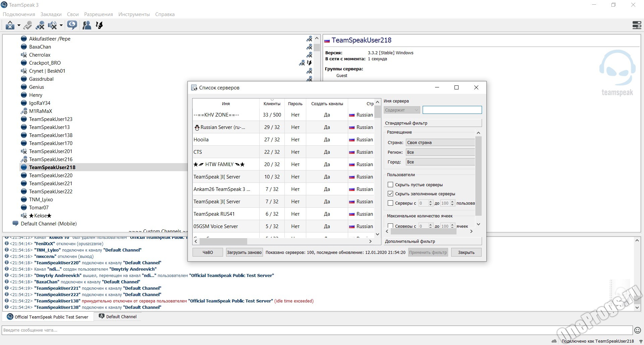Mute microphone using the toolbar icon

(40, 25)
